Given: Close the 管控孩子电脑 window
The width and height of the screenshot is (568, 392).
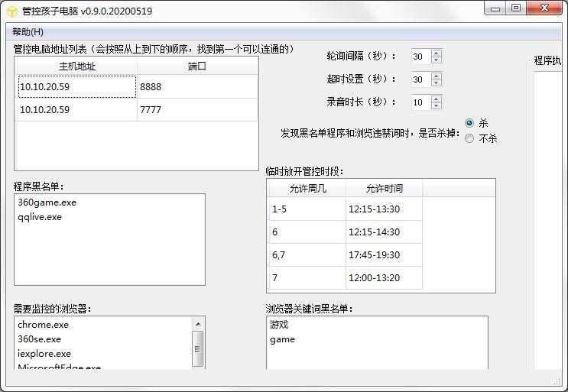Looking at the screenshot, I should [x=544, y=8].
